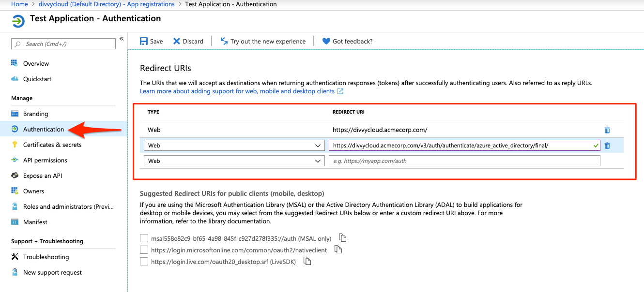Click Test Application - Authentication breadcrumb text

[231, 4]
